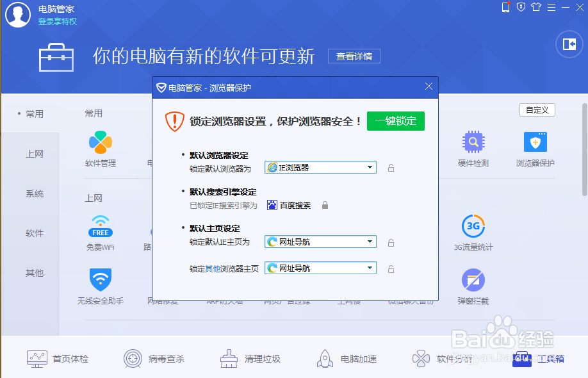Click the 登录享特权 login link
Image resolution: width=588 pixels, height=378 pixels.
tap(58, 21)
